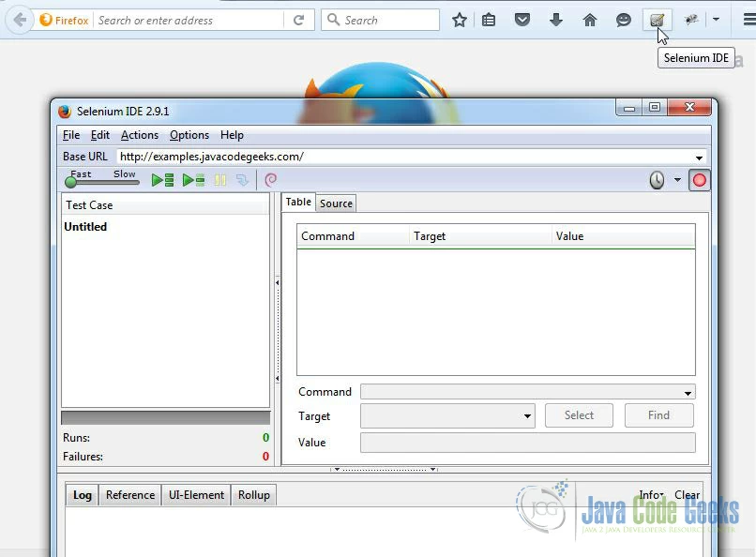
Task: Select the Untitled test case
Action: coord(85,227)
